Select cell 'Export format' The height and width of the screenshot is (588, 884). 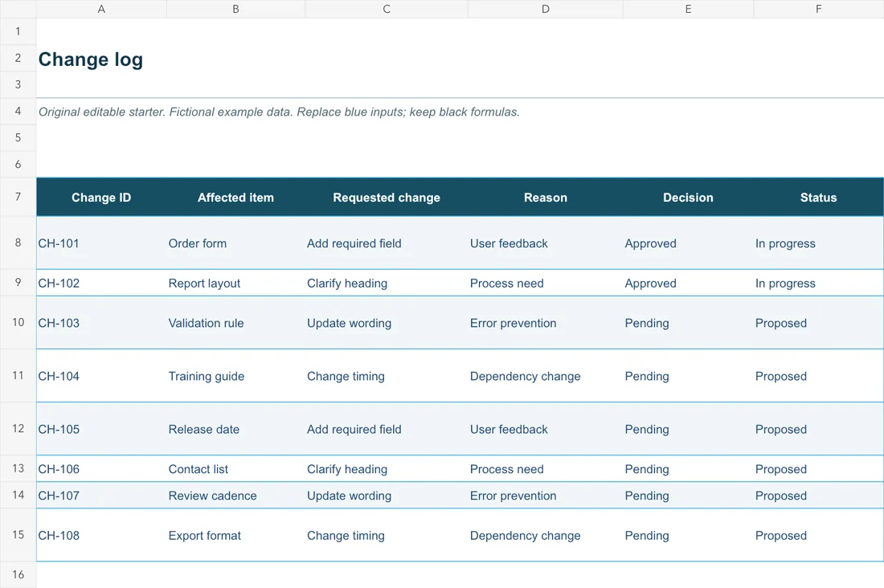[x=235, y=535]
